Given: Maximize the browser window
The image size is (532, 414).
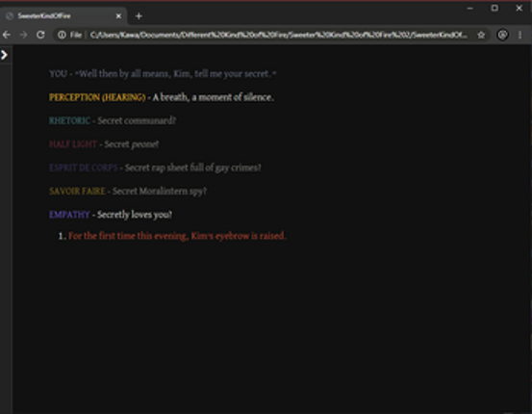Looking at the screenshot, I should (x=494, y=8).
